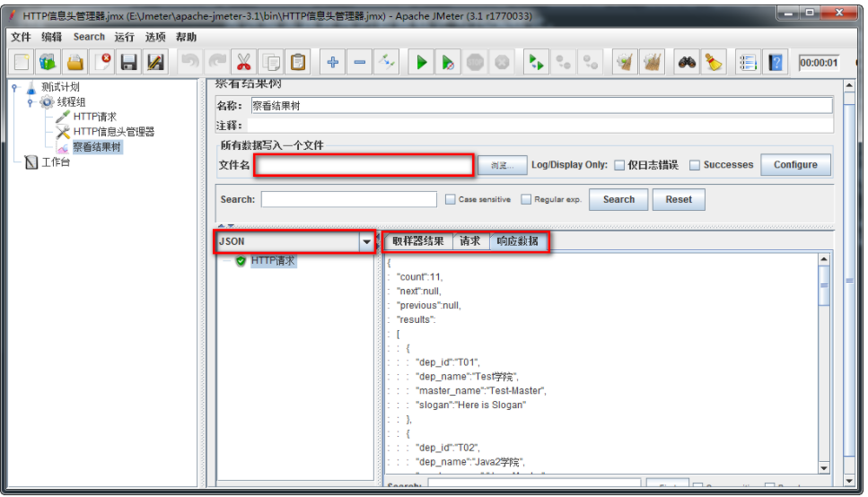
Task: Click the Help question mark icon
Action: pos(775,62)
